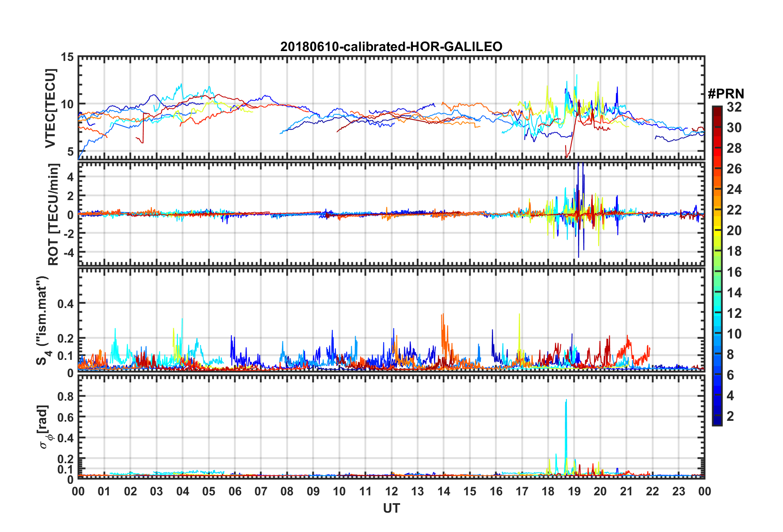
Task: Click the ROT axis tick label -4
Action: 68,252
